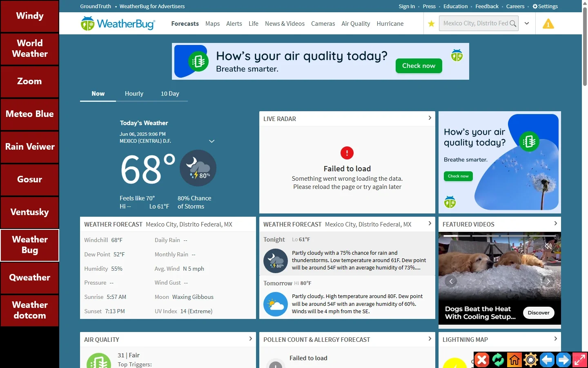Select Gosur in the left sidebar
Image resolution: width=588 pixels, height=368 pixels.
point(30,180)
